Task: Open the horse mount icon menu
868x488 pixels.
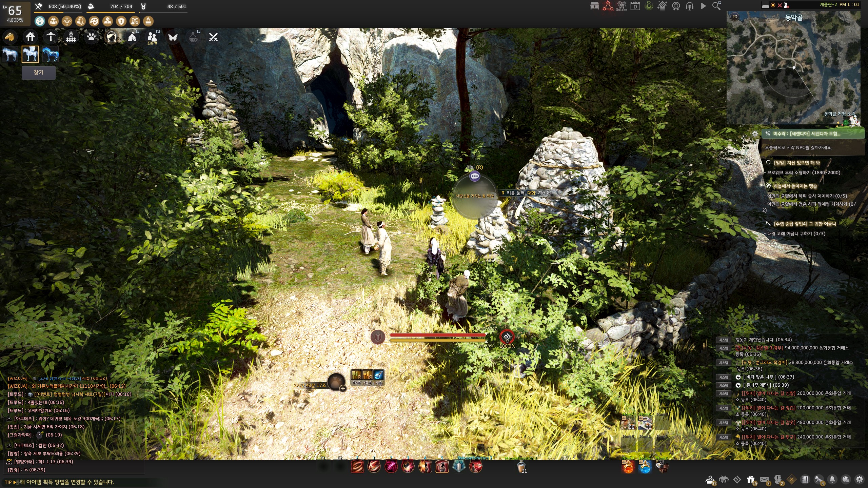Action: coord(10,37)
